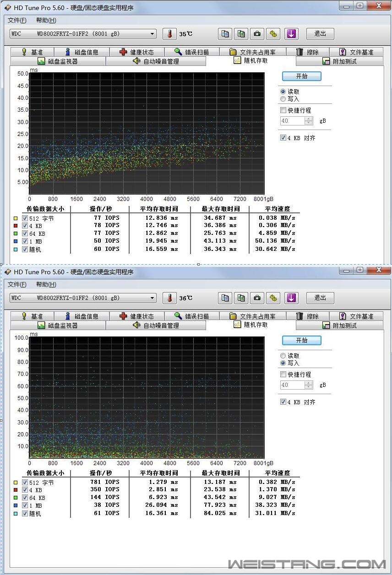Open 文件(F) menu in 35°C window

click(x=17, y=20)
